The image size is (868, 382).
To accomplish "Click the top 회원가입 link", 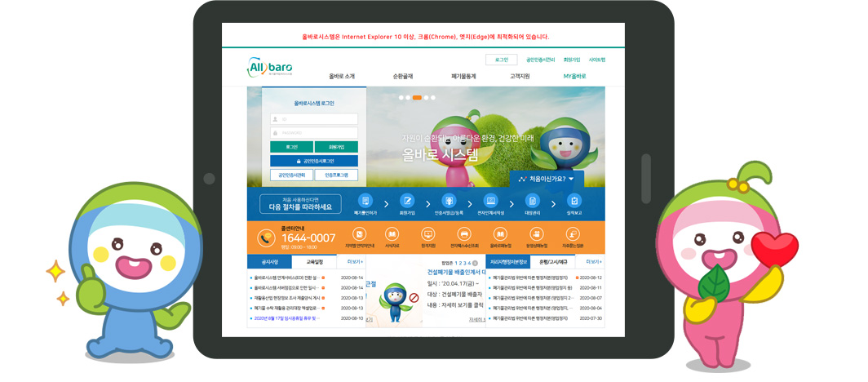I will [x=572, y=60].
